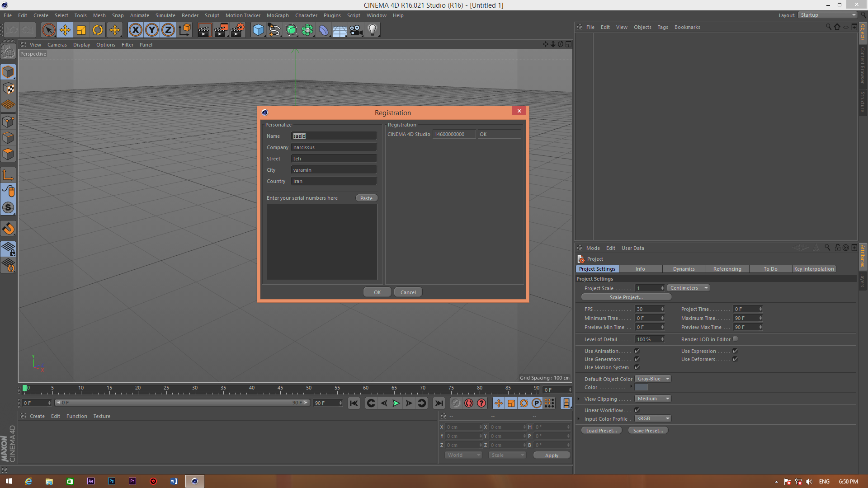The image size is (868, 488).
Task: Click OK in Registration dialog
Action: click(x=377, y=292)
